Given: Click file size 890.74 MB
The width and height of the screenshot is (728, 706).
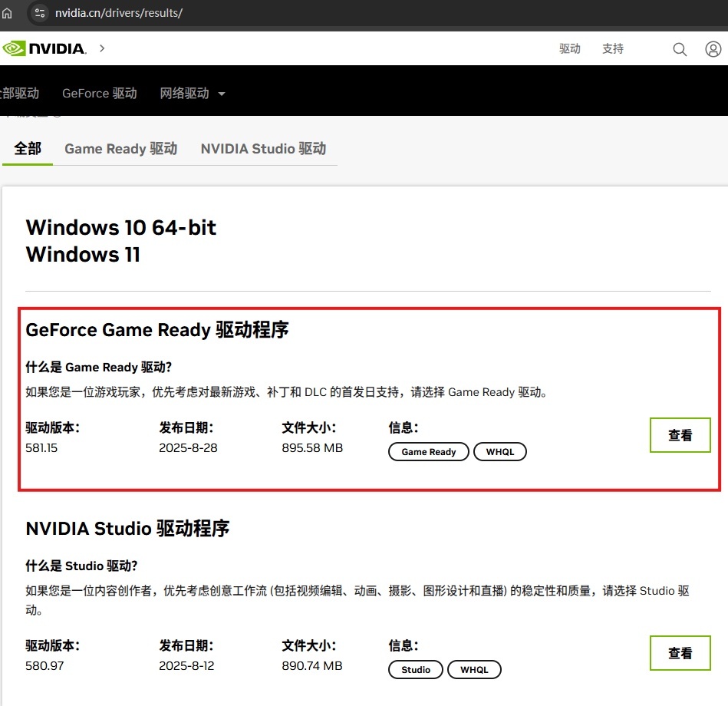Looking at the screenshot, I should tap(312, 666).
